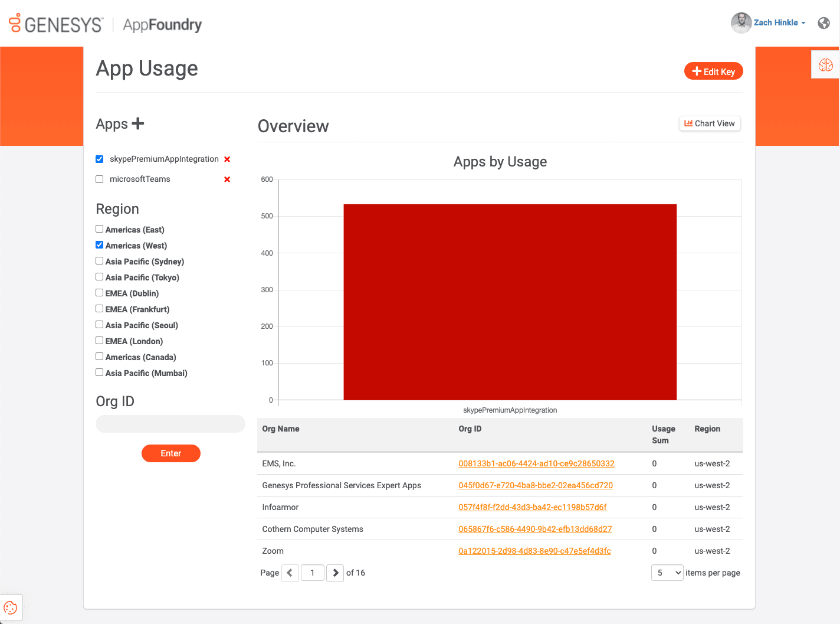Check the Americas (East) region box
The width and height of the screenshot is (840, 624).
100,229
